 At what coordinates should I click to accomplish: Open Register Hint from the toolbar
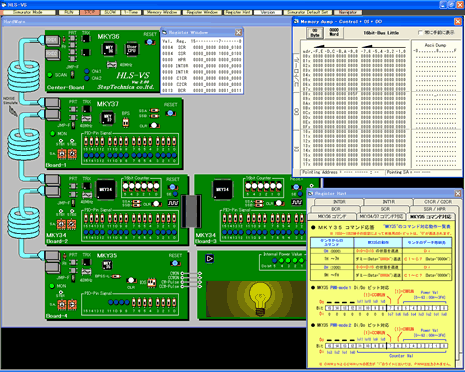(x=238, y=12)
